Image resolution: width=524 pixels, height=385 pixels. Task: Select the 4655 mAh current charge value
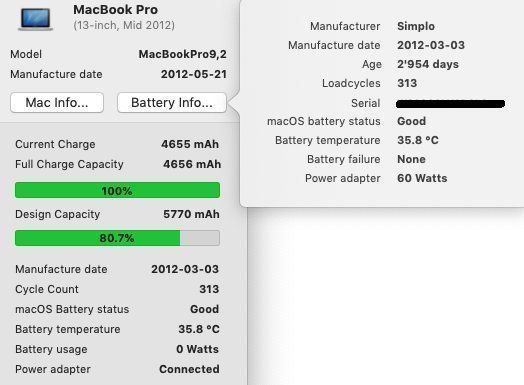(190, 144)
